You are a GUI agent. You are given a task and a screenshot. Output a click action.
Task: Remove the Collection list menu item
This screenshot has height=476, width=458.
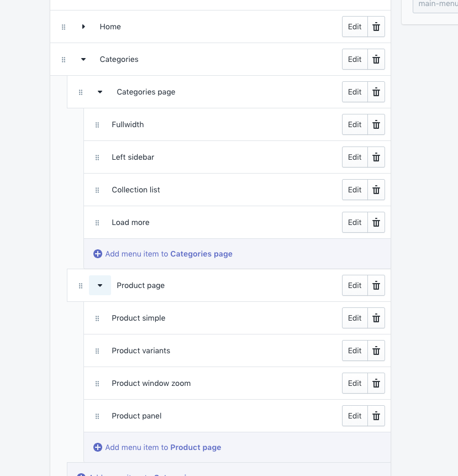pos(376,190)
